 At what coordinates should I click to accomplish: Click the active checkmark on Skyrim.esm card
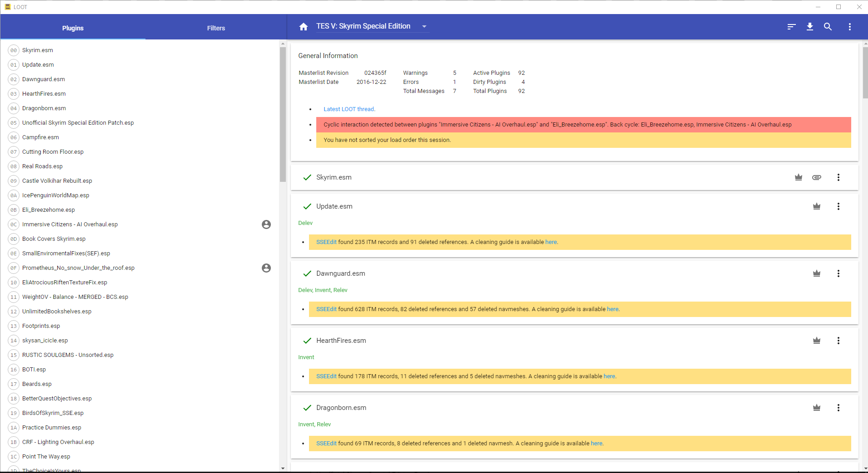tap(307, 177)
